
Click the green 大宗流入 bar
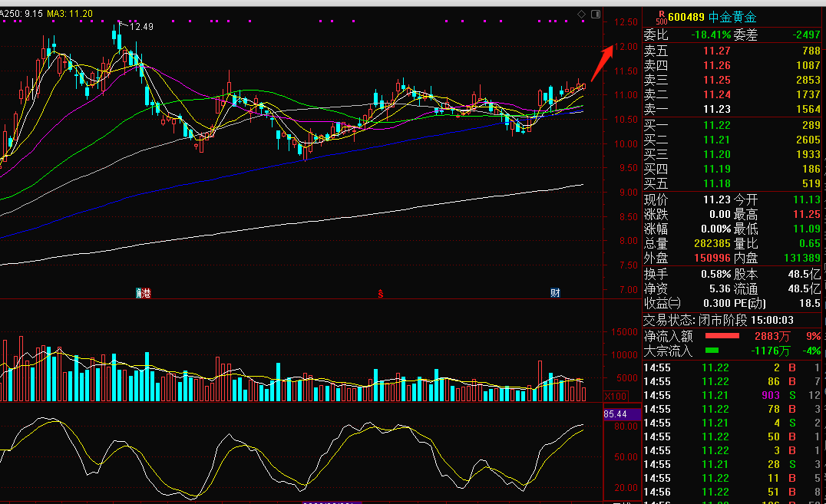click(x=712, y=351)
